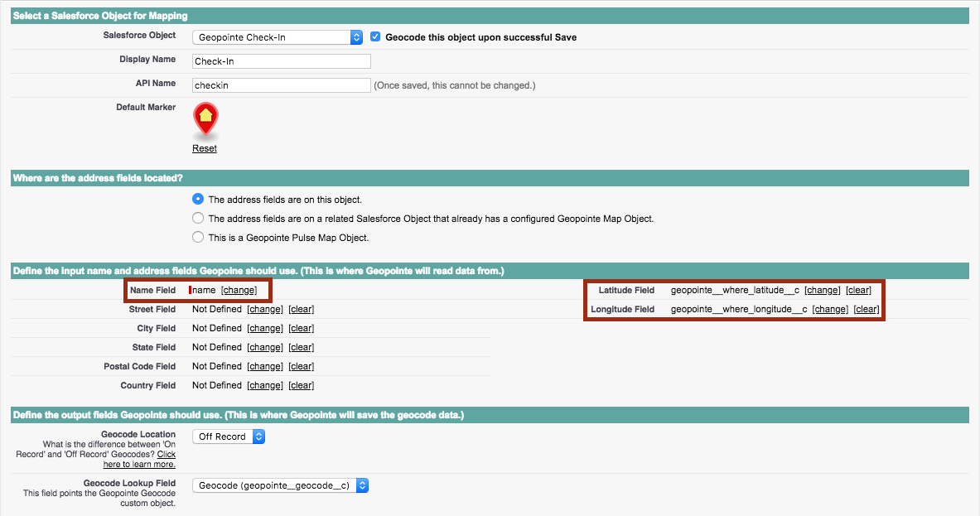The width and height of the screenshot is (980, 516).
Task: Change the Longitude Field mapping
Action: tap(831, 309)
